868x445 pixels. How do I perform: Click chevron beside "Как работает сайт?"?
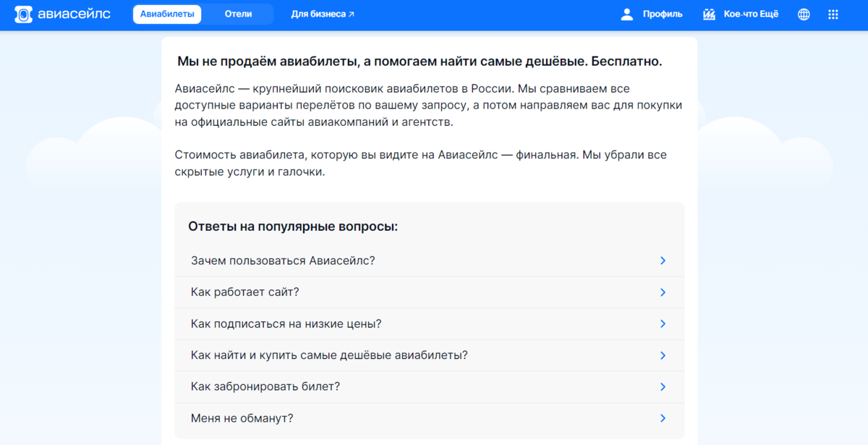point(663,292)
